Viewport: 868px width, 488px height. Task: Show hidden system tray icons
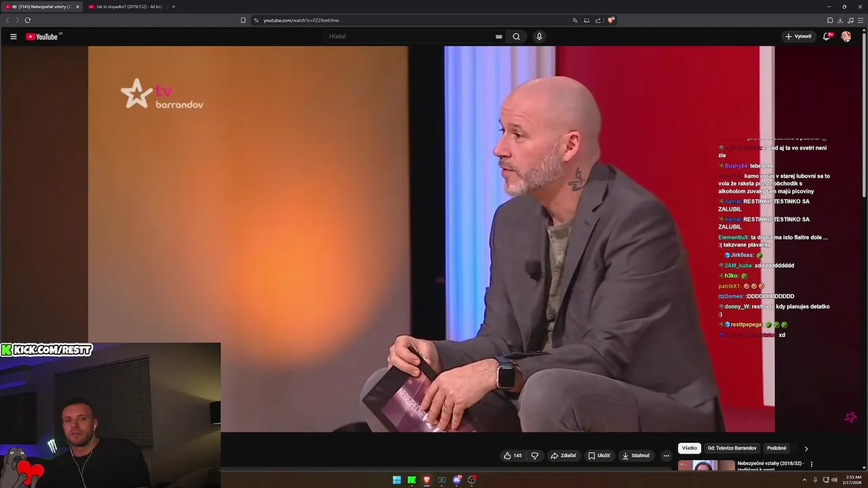(x=805, y=480)
